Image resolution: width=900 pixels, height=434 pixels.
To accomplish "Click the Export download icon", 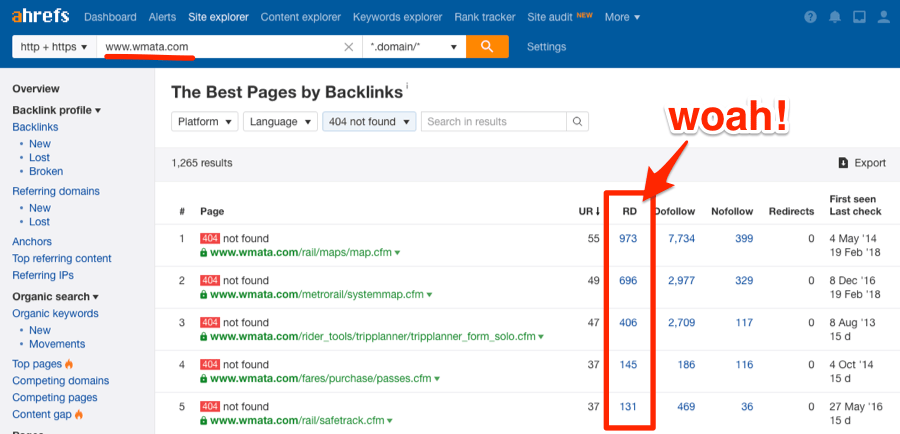I will (x=843, y=163).
